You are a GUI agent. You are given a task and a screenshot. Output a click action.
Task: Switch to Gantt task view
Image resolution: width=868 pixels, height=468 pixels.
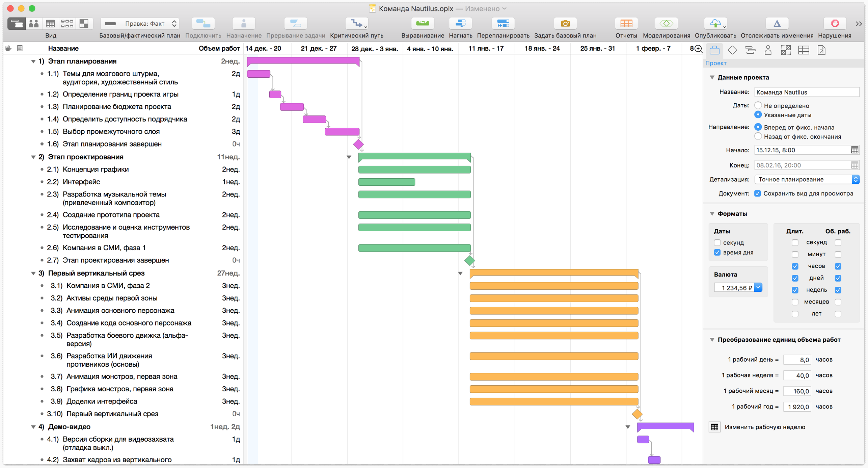coord(16,24)
